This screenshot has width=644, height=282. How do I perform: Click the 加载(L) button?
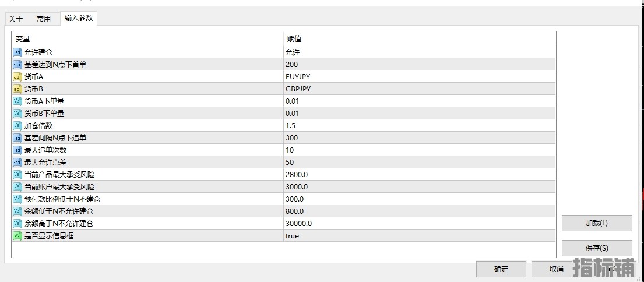(x=597, y=223)
